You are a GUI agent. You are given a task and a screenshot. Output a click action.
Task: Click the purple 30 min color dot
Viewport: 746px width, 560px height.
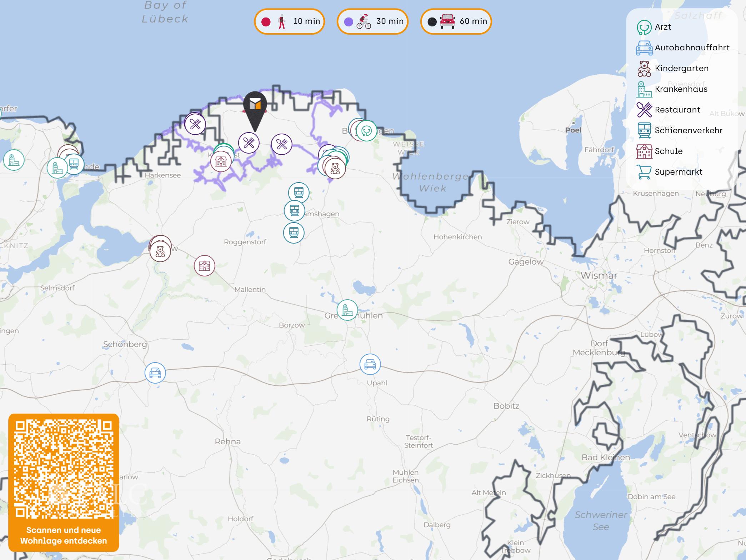pyautogui.click(x=349, y=22)
